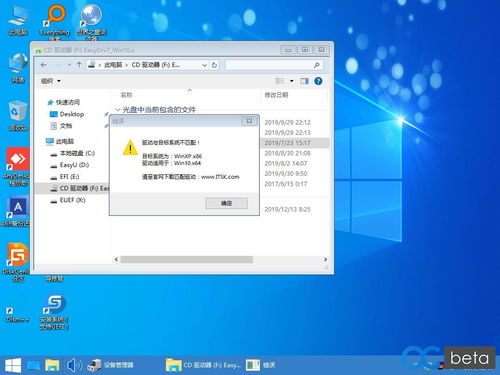Toggle the preview pane icon
This screenshot has width=500, height=375.
[x=304, y=81]
